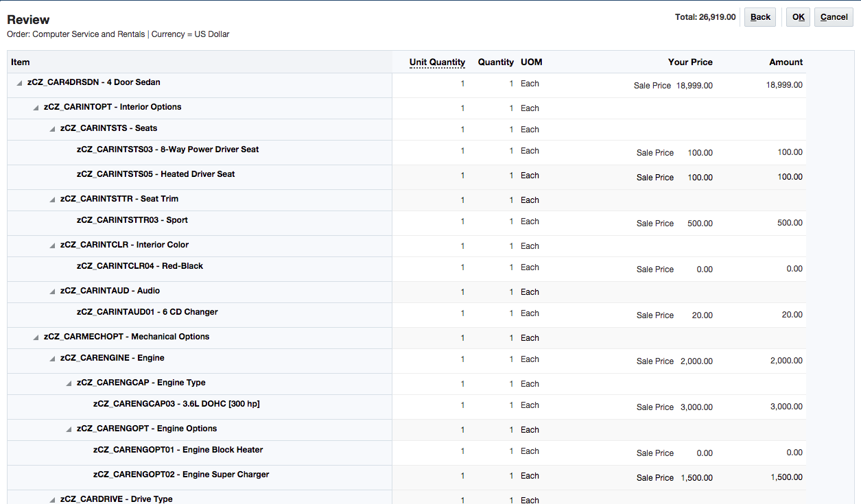
Task: Click the Unit Quantity column header
Action: click(437, 62)
